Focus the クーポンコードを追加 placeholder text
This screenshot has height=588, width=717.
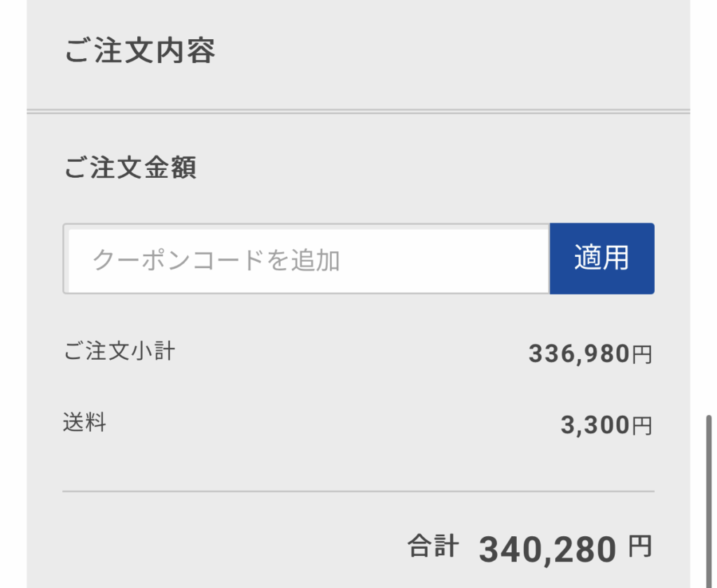point(216,260)
